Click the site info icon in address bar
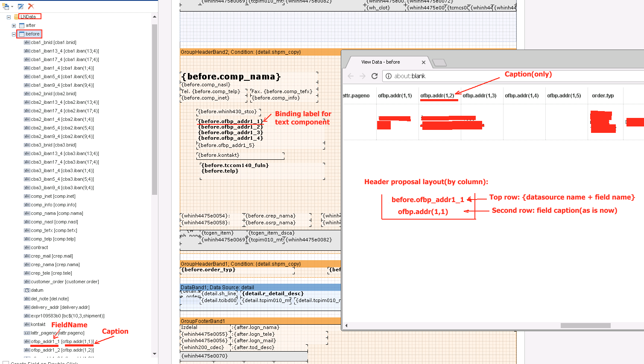 pyautogui.click(x=389, y=76)
